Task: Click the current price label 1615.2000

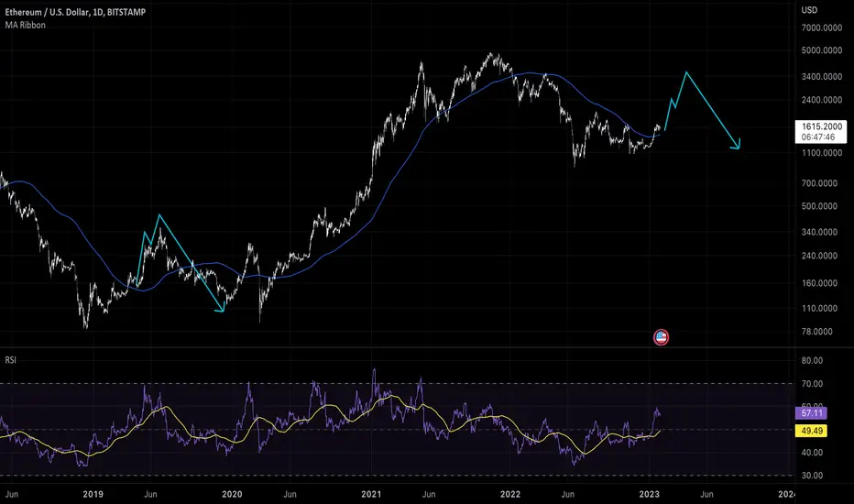Action: (x=821, y=126)
